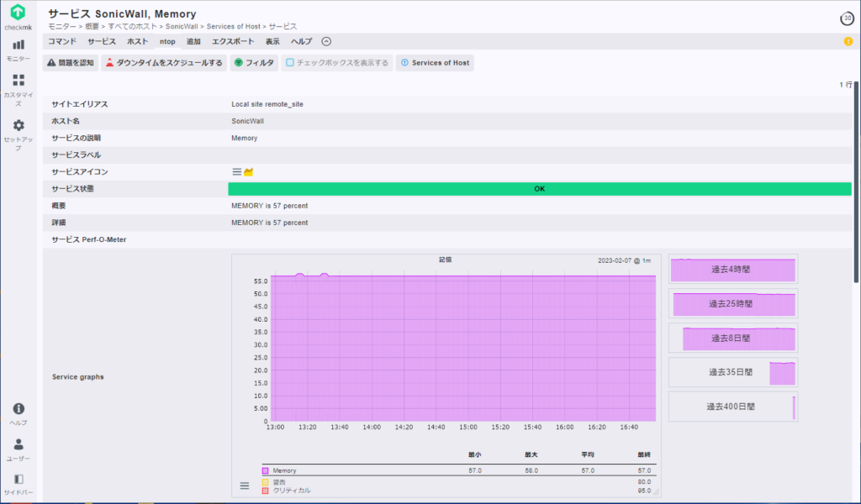Select the 過去4時間 graph thumbnail
Viewport: 861px width, 504px height.
(x=733, y=270)
